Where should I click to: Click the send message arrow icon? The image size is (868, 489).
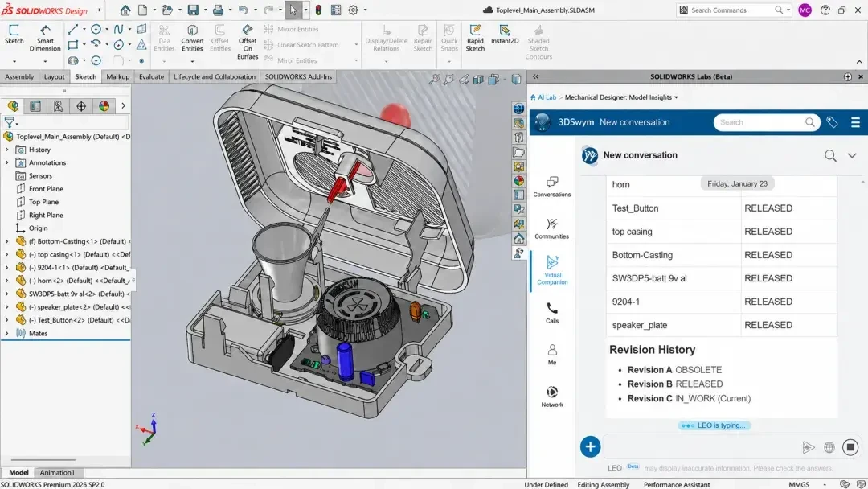pyautogui.click(x=809, y=447)
